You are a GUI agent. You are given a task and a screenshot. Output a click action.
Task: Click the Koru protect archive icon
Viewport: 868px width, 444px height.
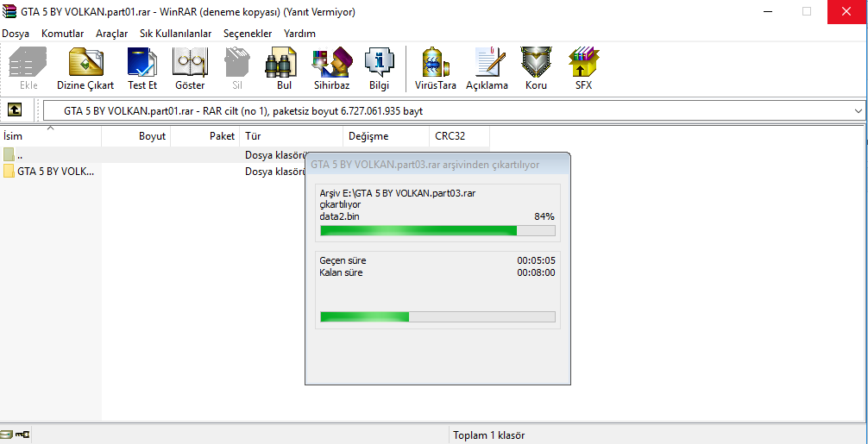click(x=536, y=69)
